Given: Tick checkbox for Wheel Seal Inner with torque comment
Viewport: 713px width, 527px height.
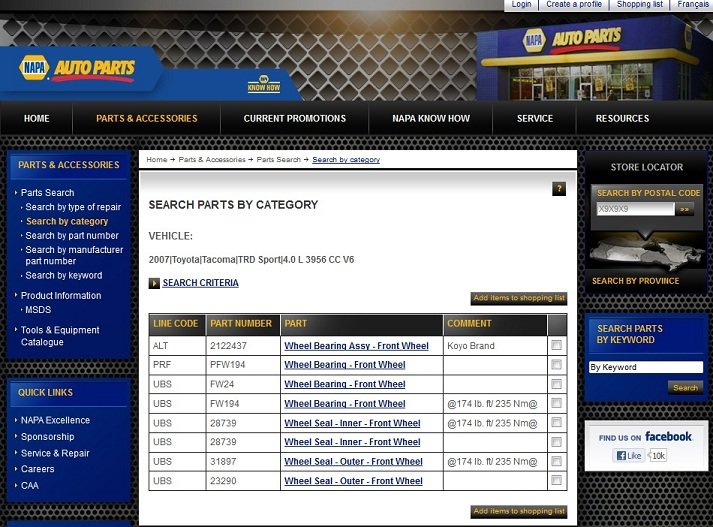Looking at the screenshot, I should pyautogui.click(x=556, y=422).
